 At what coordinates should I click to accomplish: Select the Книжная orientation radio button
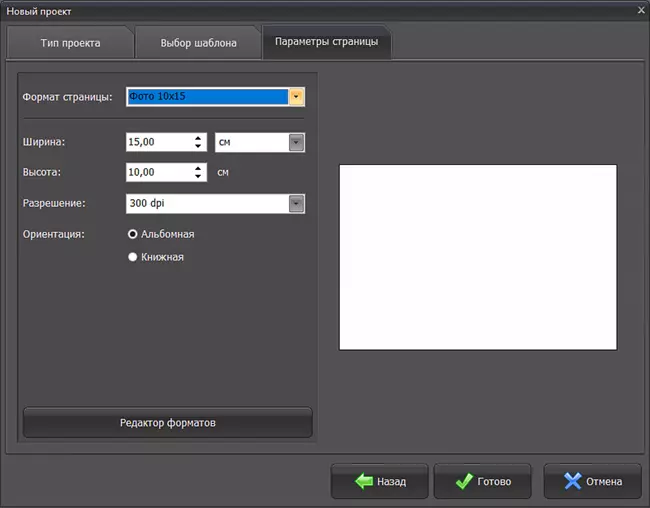(x=133, y=257)
